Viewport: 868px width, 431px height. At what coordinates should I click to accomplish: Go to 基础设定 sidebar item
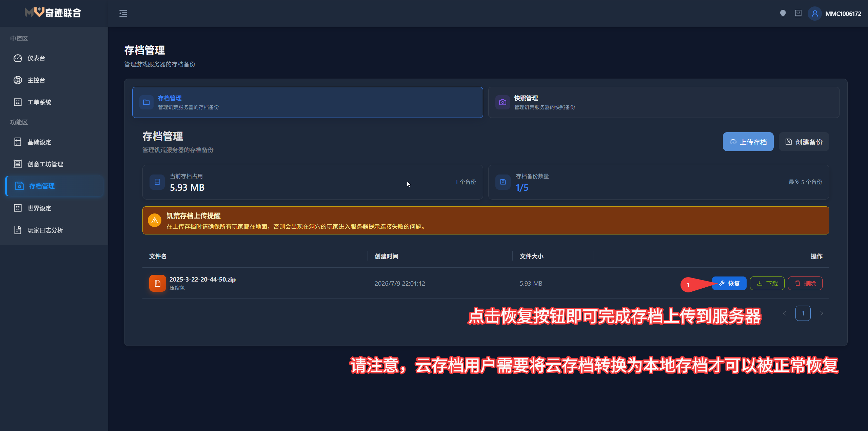coord(54,142)
